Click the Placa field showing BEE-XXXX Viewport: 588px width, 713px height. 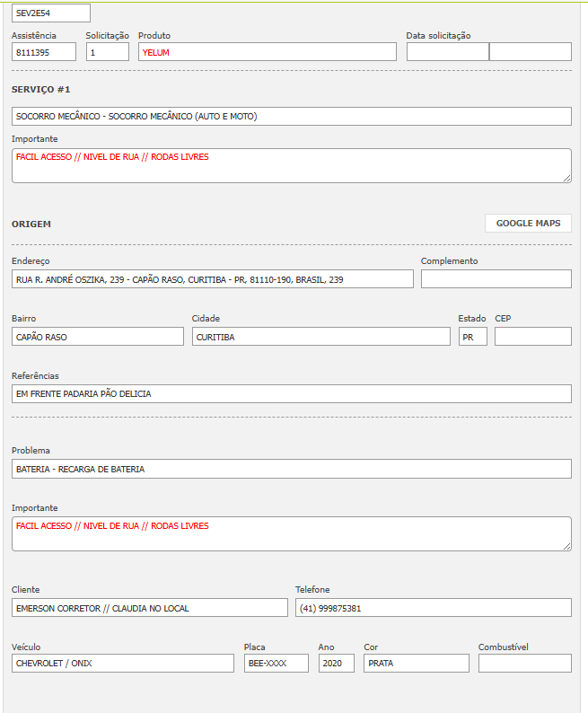(276, 664)
